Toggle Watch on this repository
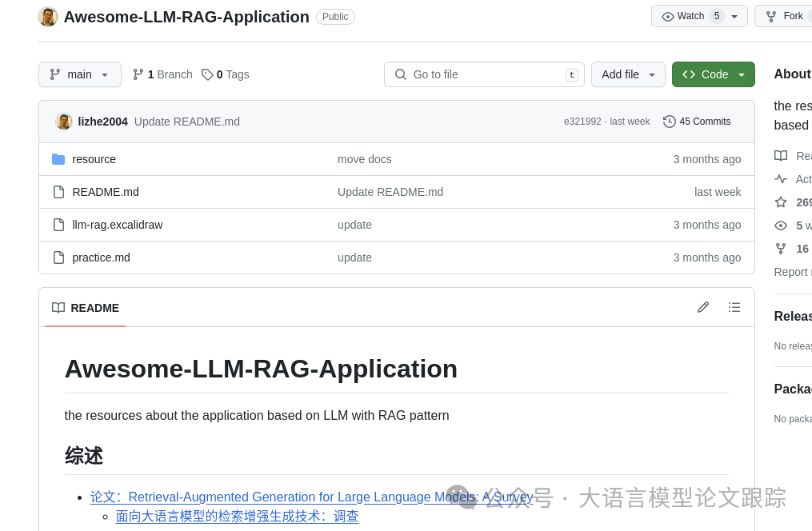 (682, 16)
